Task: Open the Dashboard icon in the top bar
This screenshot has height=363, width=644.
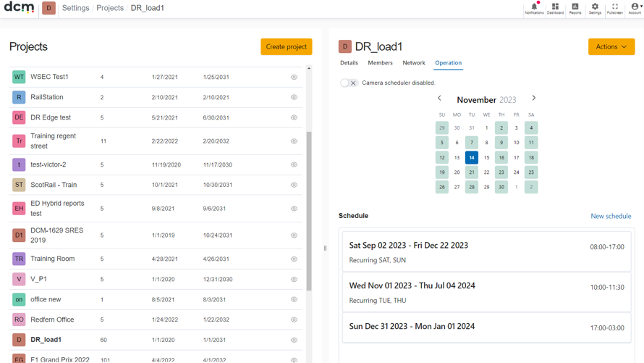Action: click(x=555, y=8)
